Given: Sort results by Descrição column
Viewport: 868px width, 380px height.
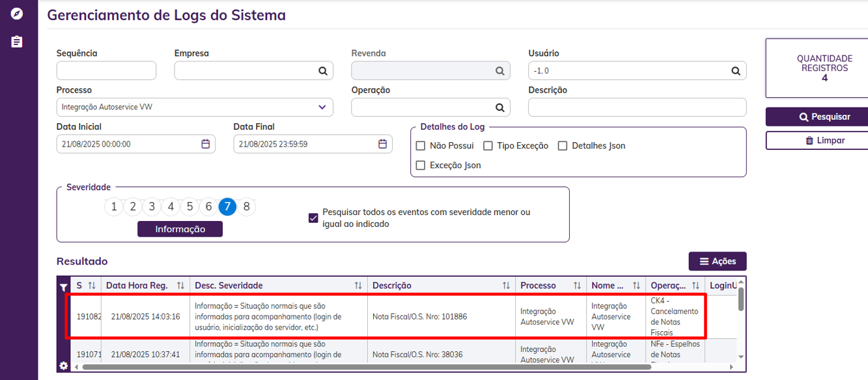Looking at the screenshot, I should 506,285.
